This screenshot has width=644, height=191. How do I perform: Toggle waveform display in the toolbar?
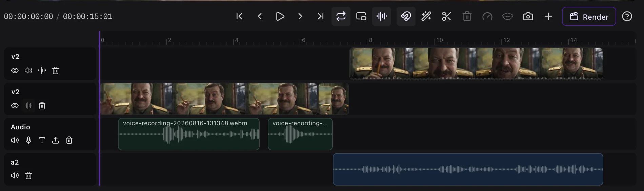click(x=382, y=16)
